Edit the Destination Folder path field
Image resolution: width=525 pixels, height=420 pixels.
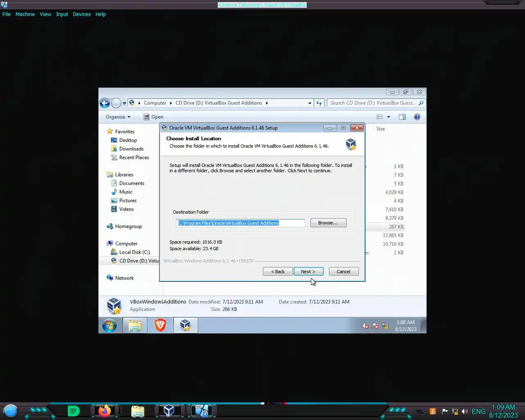click(240, 223)
